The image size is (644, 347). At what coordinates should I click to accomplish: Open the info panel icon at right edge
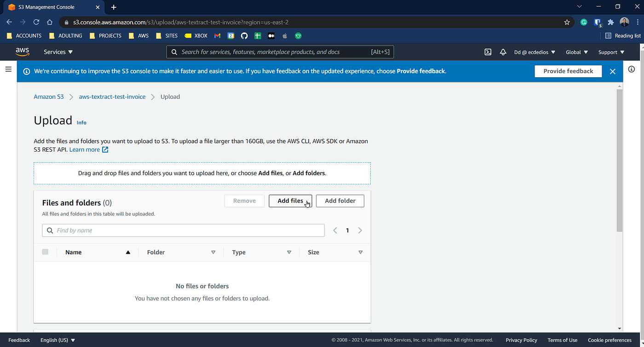tap(632, 69)
